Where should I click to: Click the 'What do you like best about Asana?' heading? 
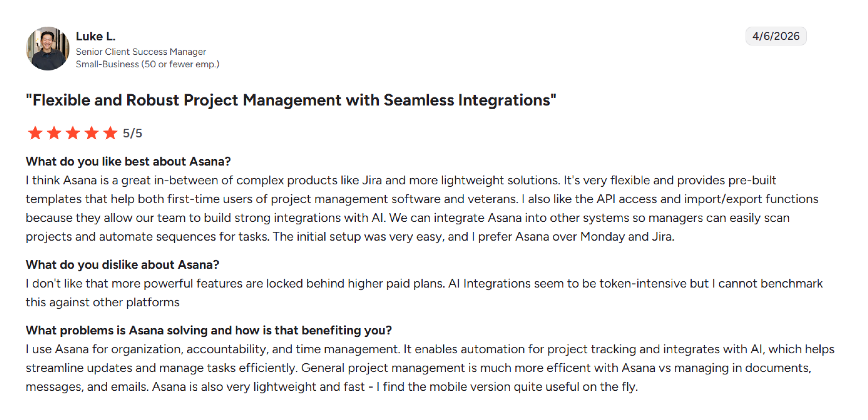tap(128, 161)
